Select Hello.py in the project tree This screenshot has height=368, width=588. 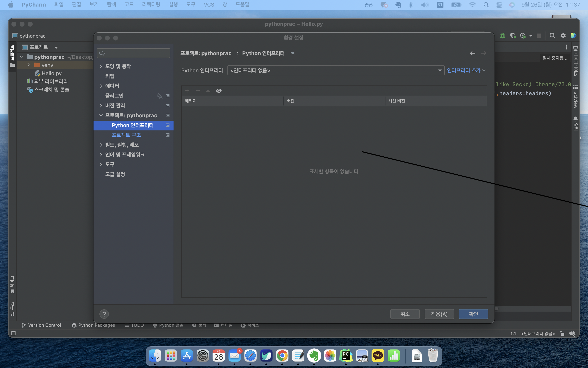click(51, 73)
